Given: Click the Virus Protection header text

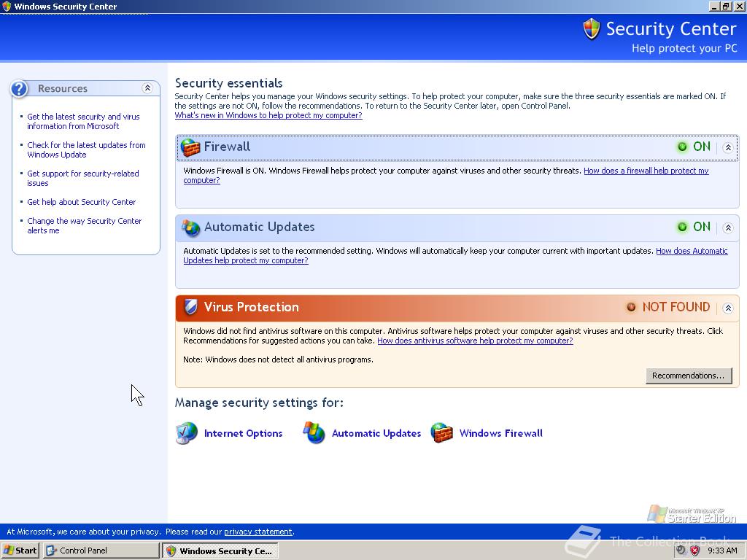Looking at the screenshot, I should click(251, 307).
